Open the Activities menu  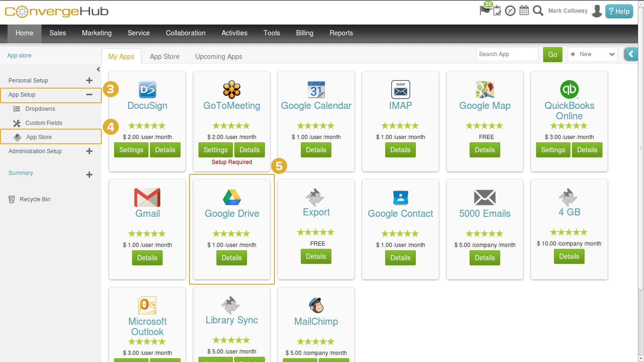click(x=234, y=33)
